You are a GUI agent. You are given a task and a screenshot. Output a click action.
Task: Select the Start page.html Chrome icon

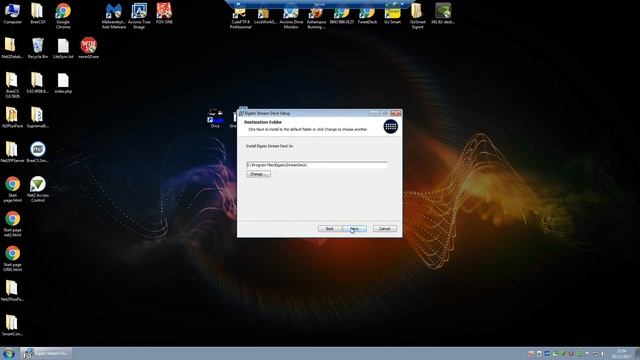pyautogui.click(x=12, y=189)
